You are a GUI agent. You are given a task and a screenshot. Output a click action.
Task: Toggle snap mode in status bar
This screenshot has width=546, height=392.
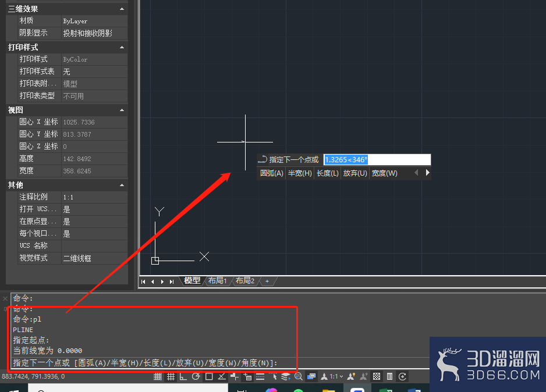click(x=157, y=376)
